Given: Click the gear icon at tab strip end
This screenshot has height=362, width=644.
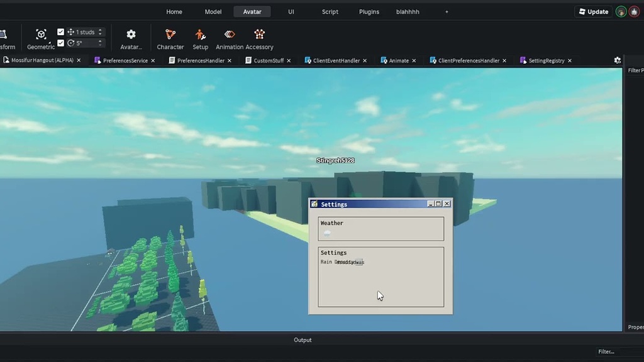Looking at the screenshot, I should click(x=618, y=60).
